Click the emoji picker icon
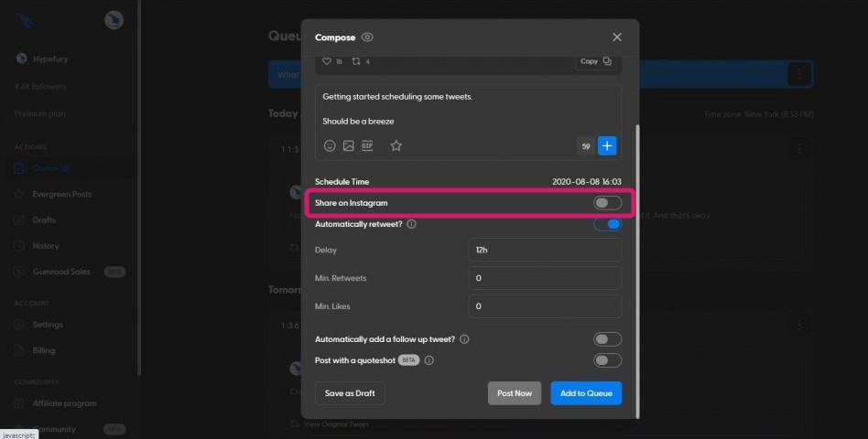Viewport: 868px width, 439px height. pyautogui.click(x=330, y=145)
